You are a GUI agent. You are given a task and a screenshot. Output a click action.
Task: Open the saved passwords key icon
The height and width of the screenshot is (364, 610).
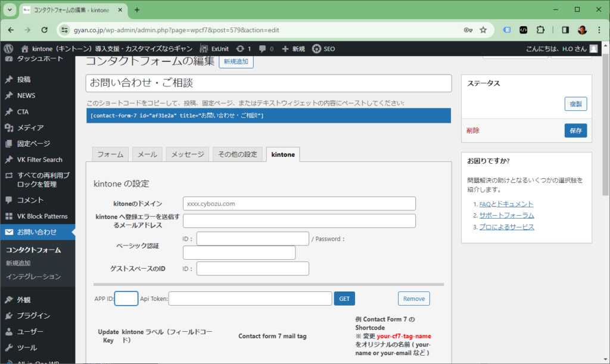(468, 30)
